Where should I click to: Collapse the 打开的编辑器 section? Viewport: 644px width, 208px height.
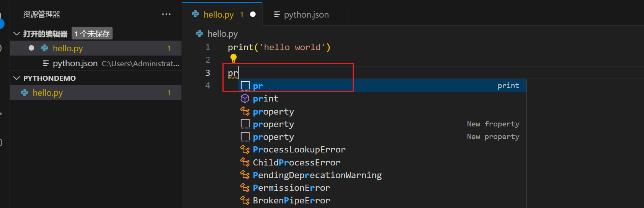point(16,34)
